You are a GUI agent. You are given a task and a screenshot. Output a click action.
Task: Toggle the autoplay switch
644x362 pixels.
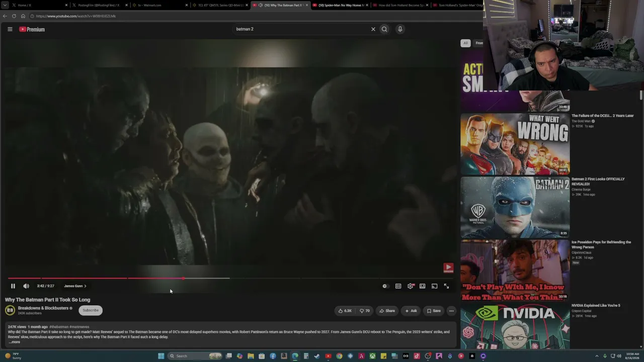385,286
